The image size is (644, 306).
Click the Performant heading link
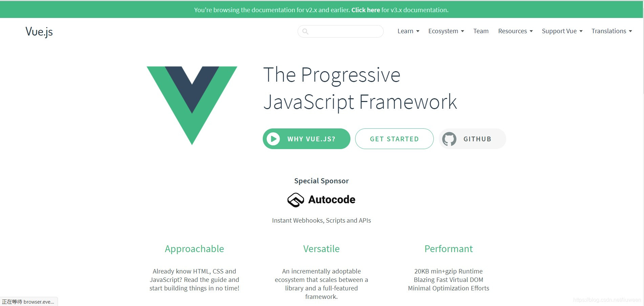pyautogui.click(x=448, y=249)
